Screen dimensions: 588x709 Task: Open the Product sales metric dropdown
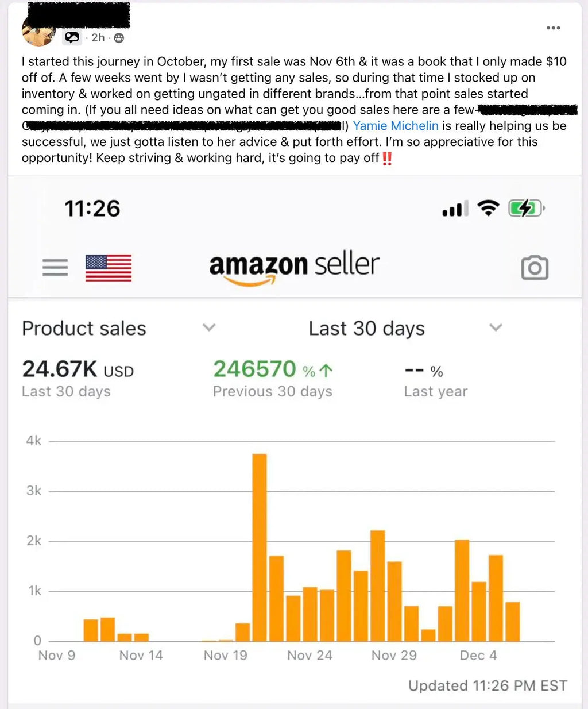[x=209, y=327]
